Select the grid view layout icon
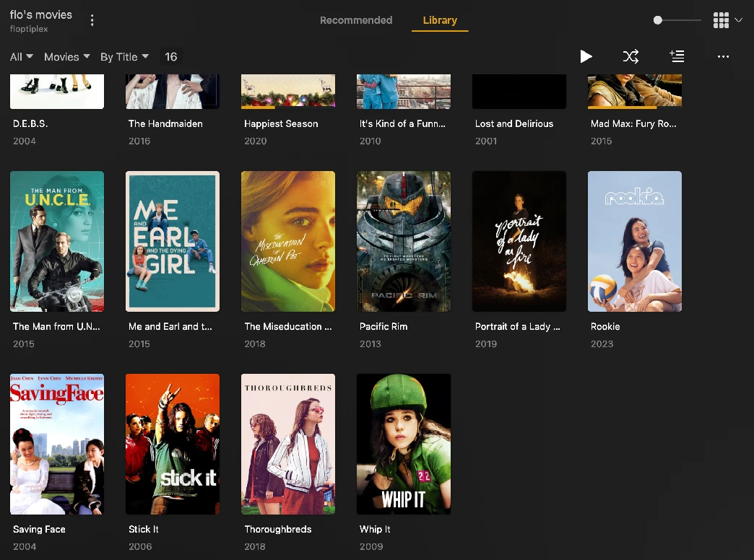 (x=720, y=20)
